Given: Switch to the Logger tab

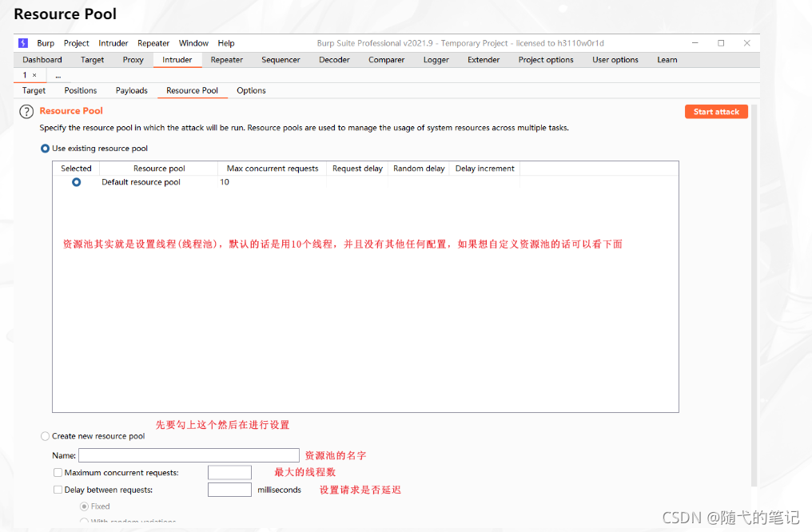Looking at the screenshot, I should coord(436,60).
